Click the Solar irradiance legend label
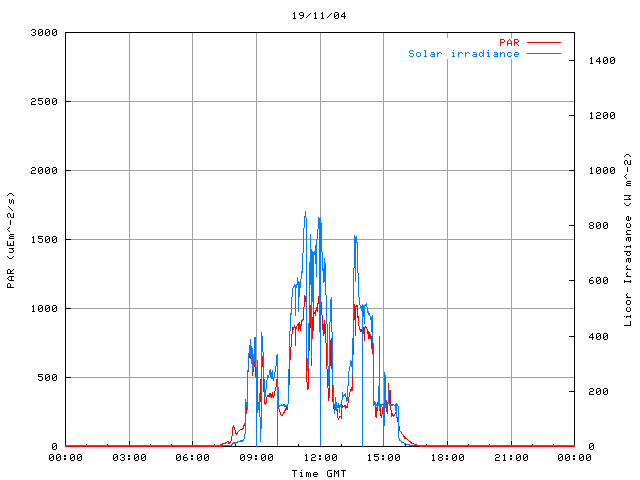This screenshot has width=640, height=480. tap(464, 53)
